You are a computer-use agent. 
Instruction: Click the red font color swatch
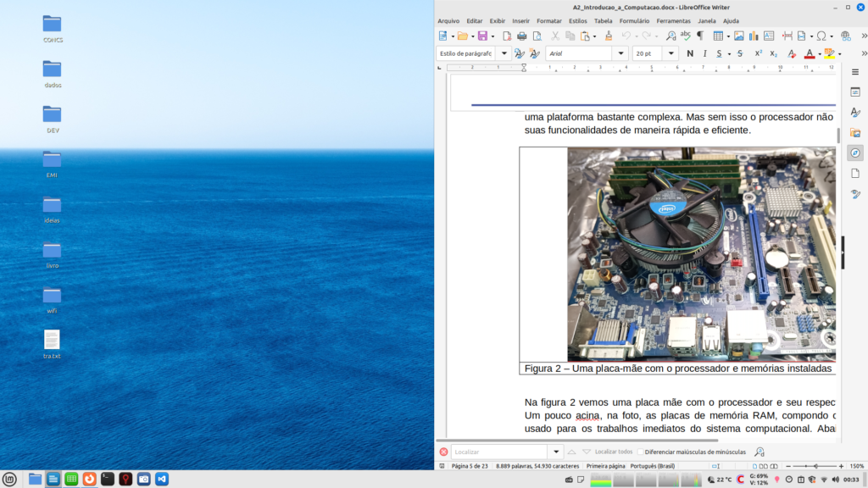(x=809, y=53)
